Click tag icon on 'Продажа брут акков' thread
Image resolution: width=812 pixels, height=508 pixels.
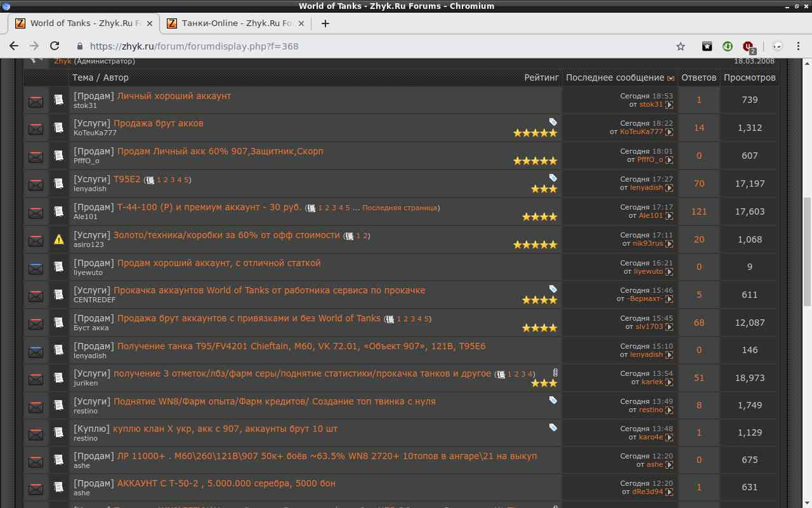553,122
